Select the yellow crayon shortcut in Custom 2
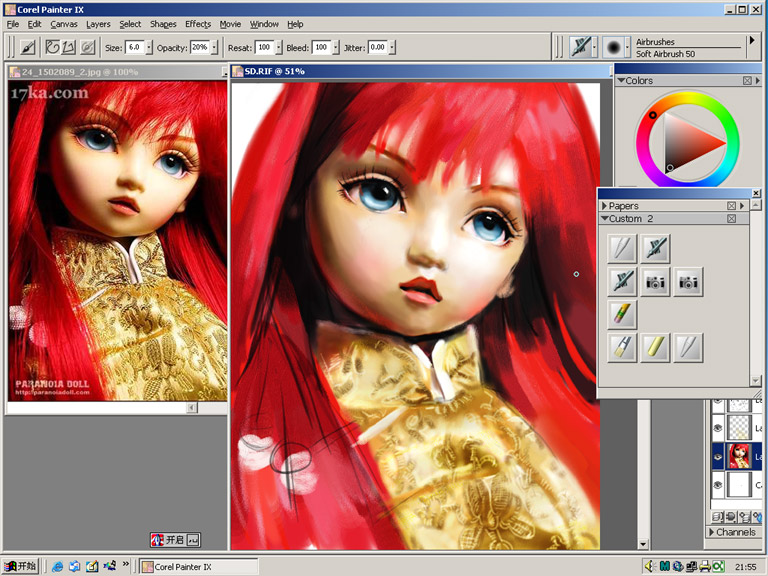 click(655, 347)
